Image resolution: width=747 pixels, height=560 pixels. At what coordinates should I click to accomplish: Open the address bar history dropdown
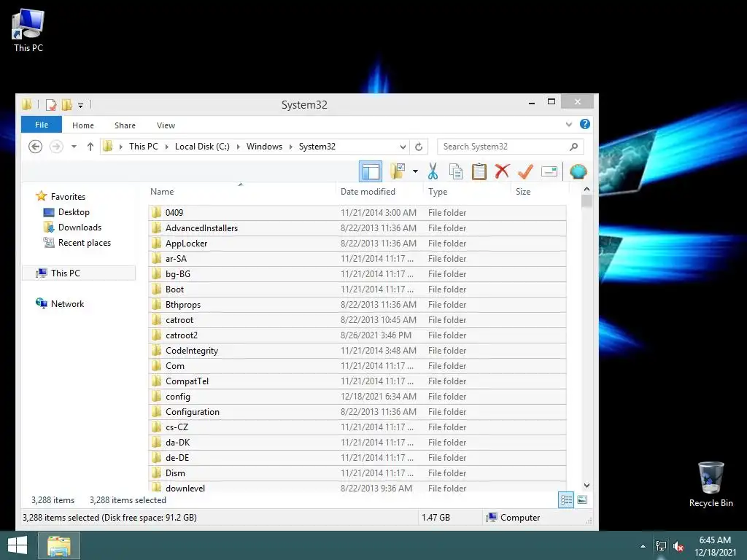[403, 147]
